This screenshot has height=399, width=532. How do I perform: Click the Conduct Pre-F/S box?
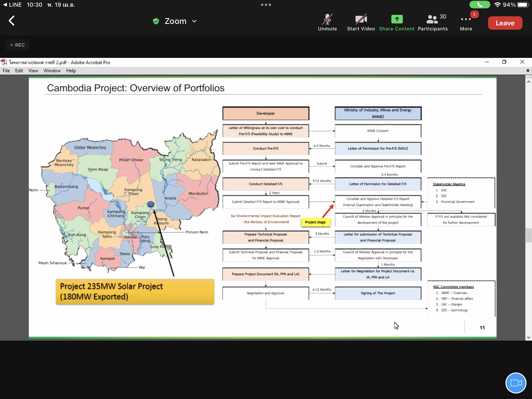[266, 149]
